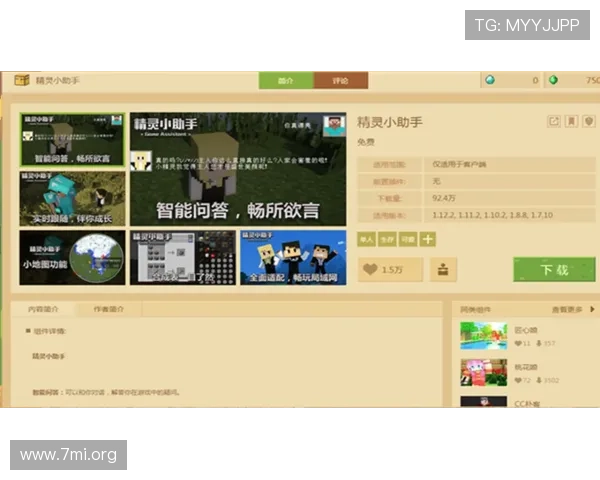This screenshot has width=600, height=480.
Task: Click the versions text 1.12.2, 1.11.2, 1.10.2
Action: (x=492, y=215)
